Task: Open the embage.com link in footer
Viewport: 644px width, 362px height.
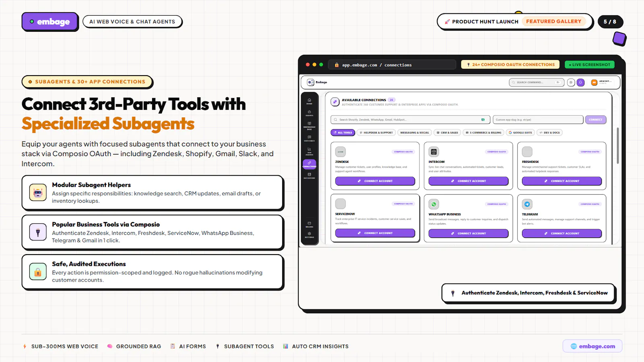Action: click(x=592, y=346)
